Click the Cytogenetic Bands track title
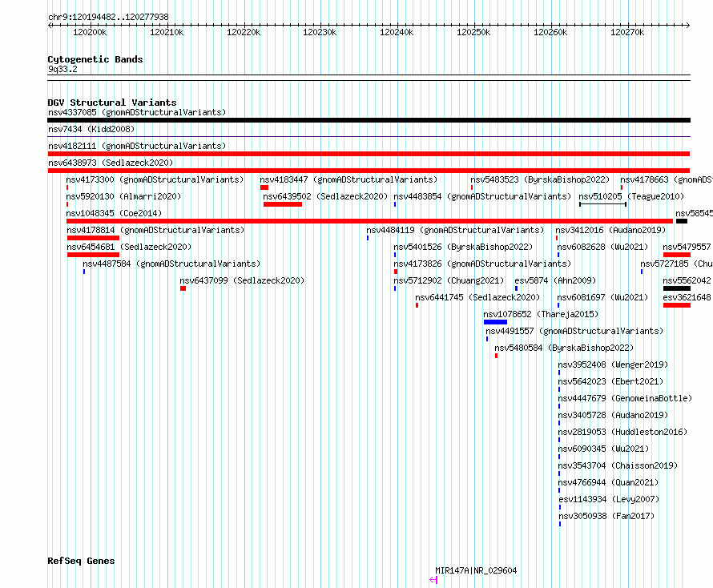 click(x=95, y=59)
